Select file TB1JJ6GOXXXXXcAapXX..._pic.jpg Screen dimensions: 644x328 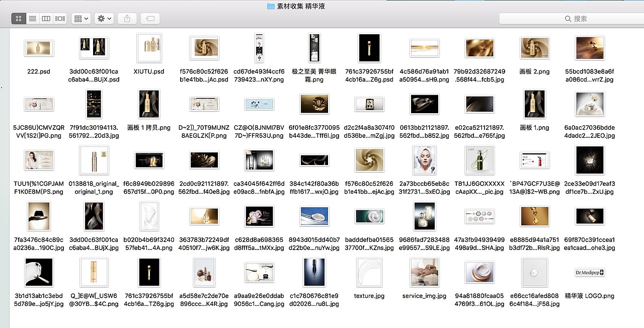pos(479,160)
